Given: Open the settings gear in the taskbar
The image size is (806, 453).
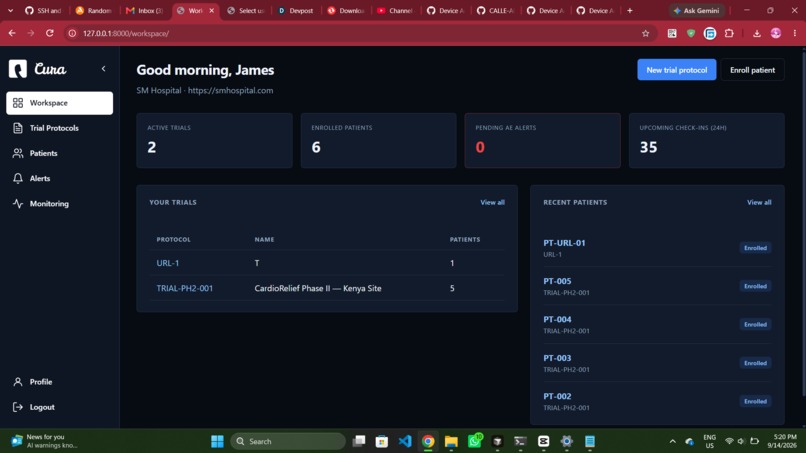Looking at the screenshot, I should 566,441.
